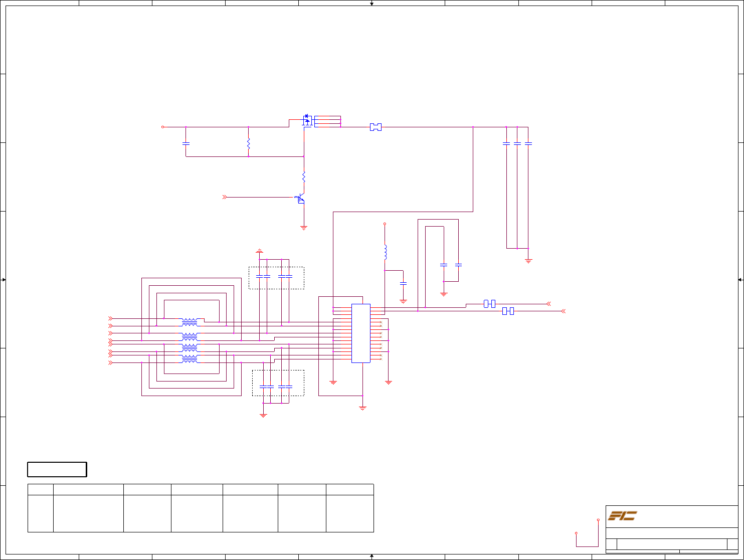The height and width of the screenshot is (560, 744).
Task: Click the earth ground symbol above the upper dashed box
Action: [x=259, y=250]
